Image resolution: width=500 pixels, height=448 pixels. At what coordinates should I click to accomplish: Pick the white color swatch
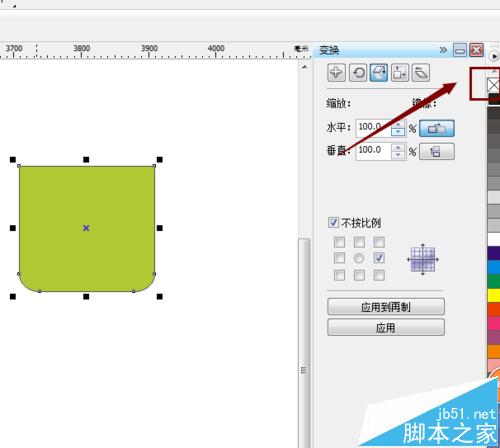coord(494,239)
